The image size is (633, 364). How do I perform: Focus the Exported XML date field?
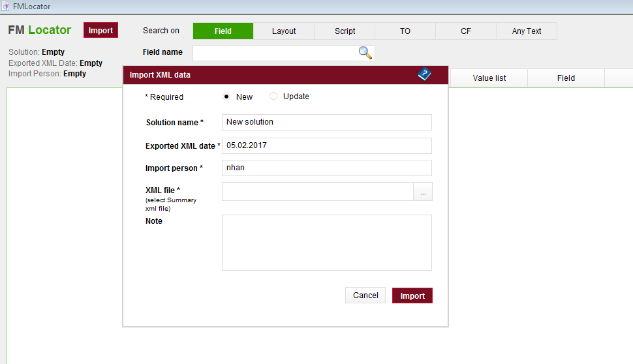[x=327, y=145]
